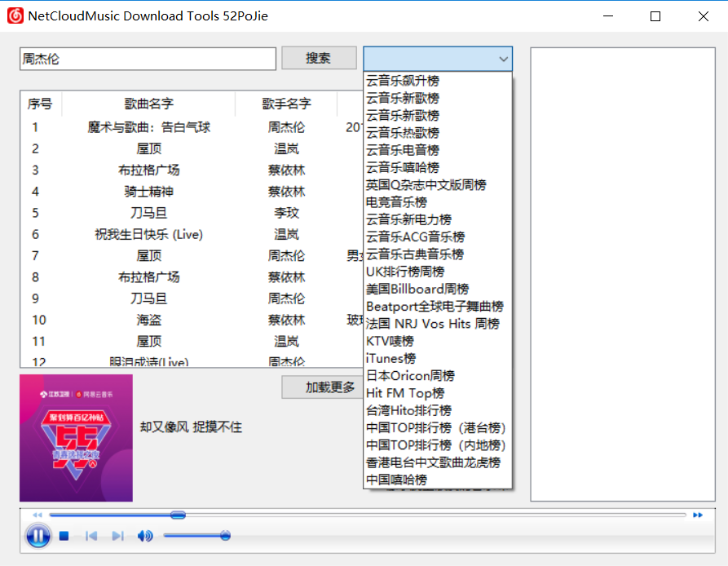Click the NetCloudMusic app icon in title bar

pyautogui.click(x=15, y=15)
